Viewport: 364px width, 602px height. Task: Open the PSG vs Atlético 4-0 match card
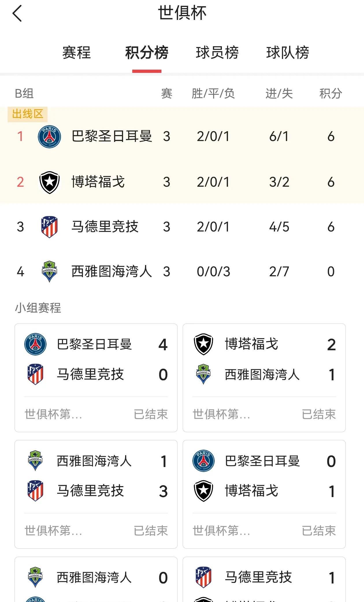(96, 378)
